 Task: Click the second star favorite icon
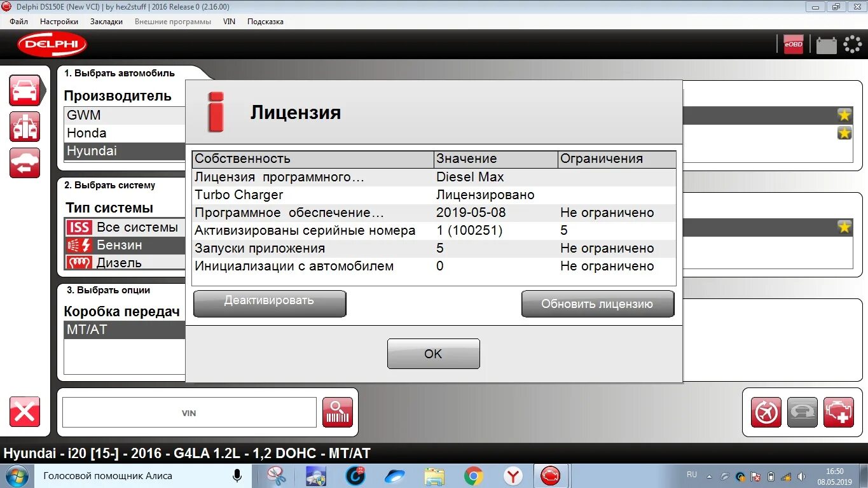click(x=844, y=133)
